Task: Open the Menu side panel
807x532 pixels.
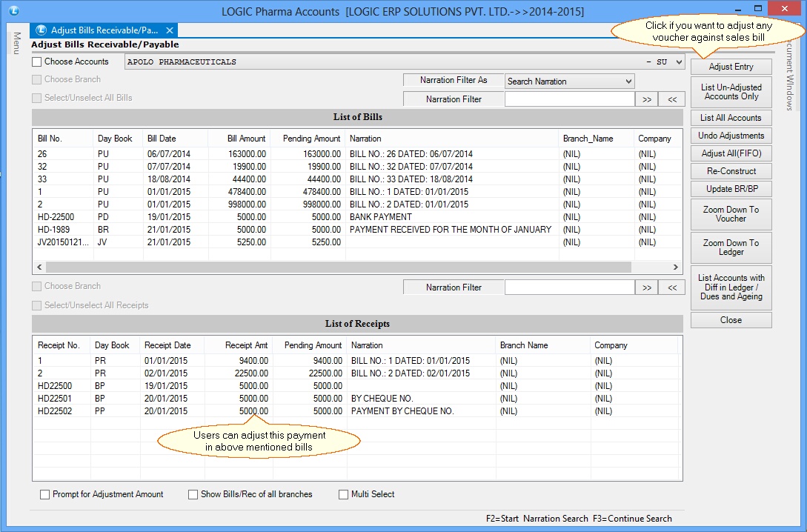Action: click(16, 43)
